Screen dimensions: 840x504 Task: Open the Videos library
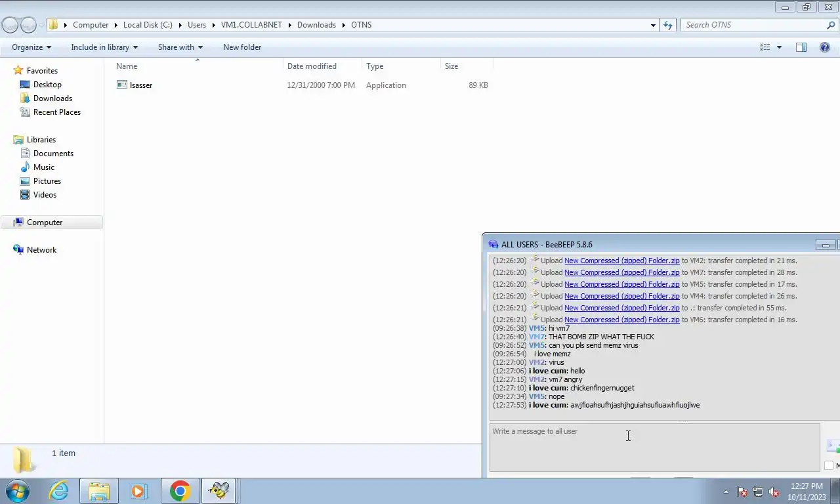[x=45, y=195]
